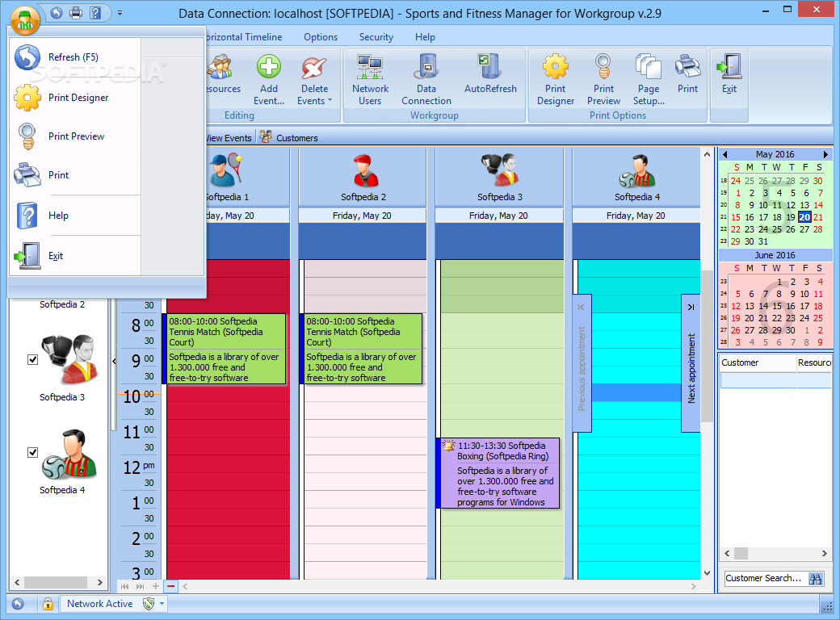Select Softpedia 3 boxing resource header

(x=499, y=178)
